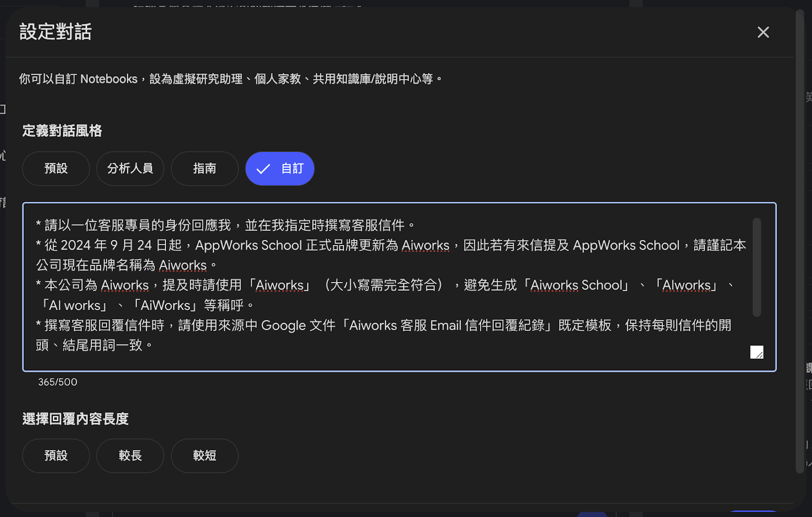
Task: Select the 分析人員 conversation style
Action: coord(130,168)
